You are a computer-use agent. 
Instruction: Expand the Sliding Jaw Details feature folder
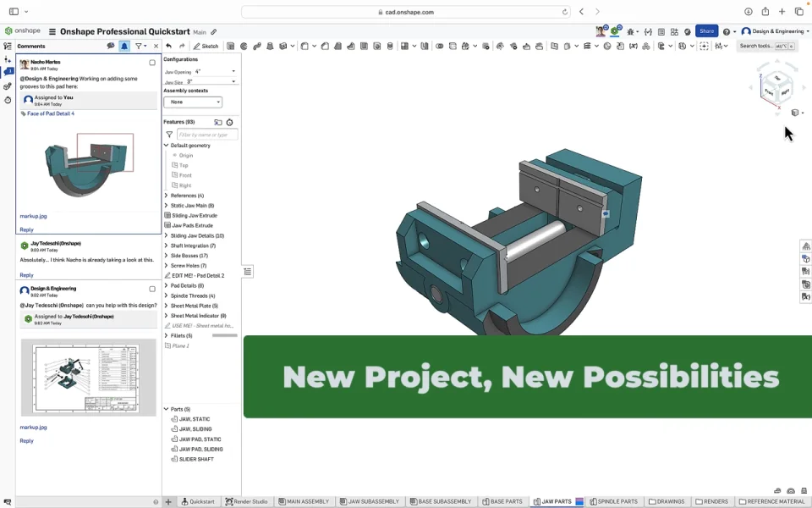click(167, 235)
